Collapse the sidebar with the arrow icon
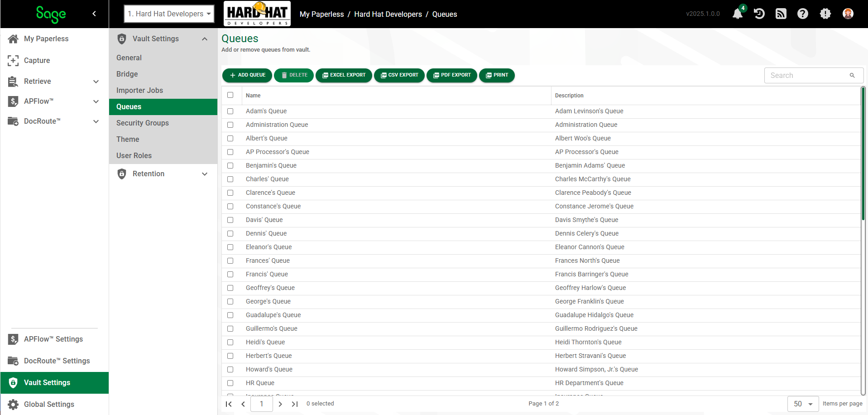Image resolution: width=868 pixels, height=415 pixels. click(x=94, y=14)
